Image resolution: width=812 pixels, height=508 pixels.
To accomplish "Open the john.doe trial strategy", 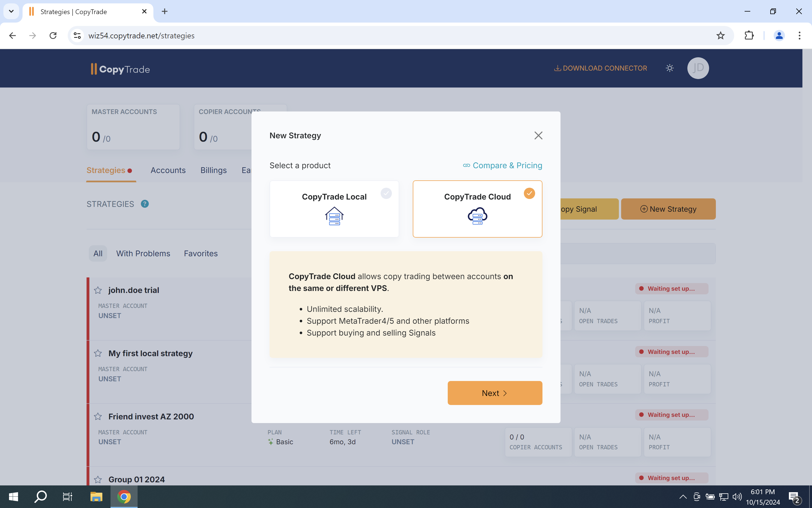I will [134, 290].
